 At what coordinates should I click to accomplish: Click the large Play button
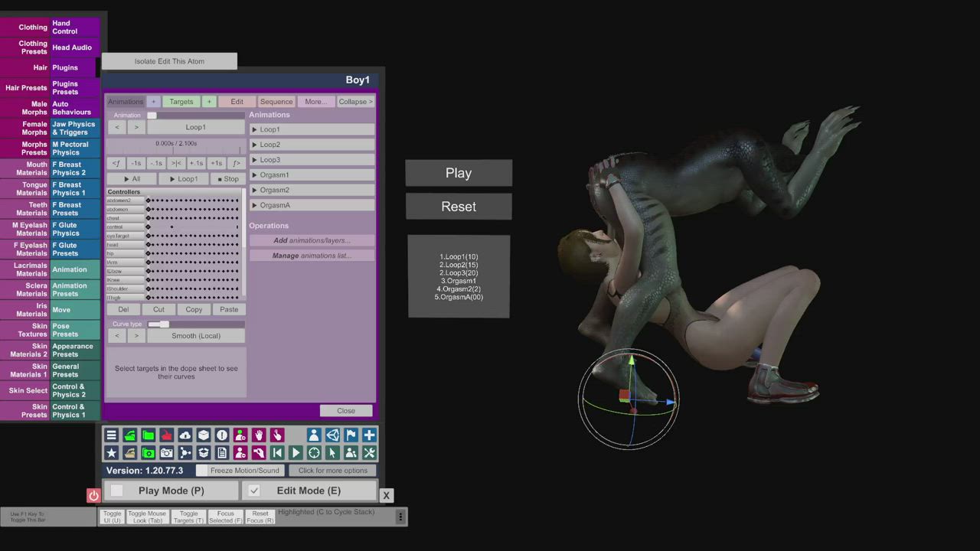(459, 173)
